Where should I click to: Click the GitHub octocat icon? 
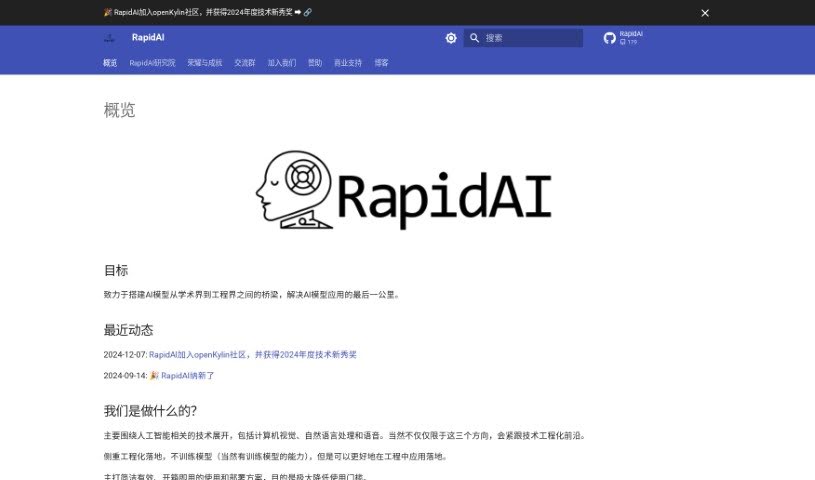pos(610,38)
